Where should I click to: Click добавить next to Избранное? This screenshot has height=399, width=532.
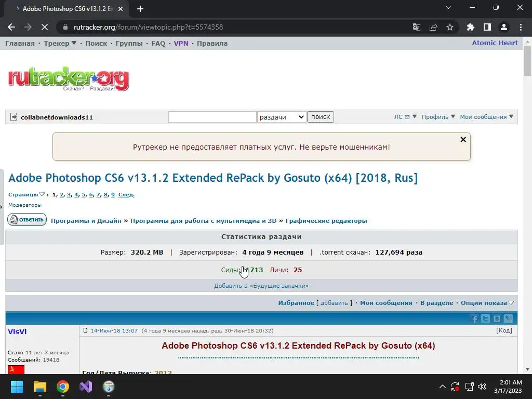pos(334,303)
